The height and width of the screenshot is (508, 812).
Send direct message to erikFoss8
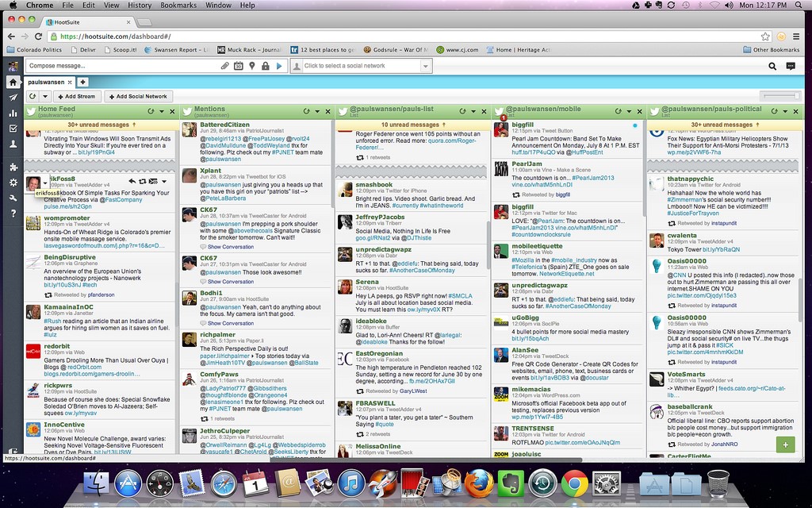click(x=153, y=181)
